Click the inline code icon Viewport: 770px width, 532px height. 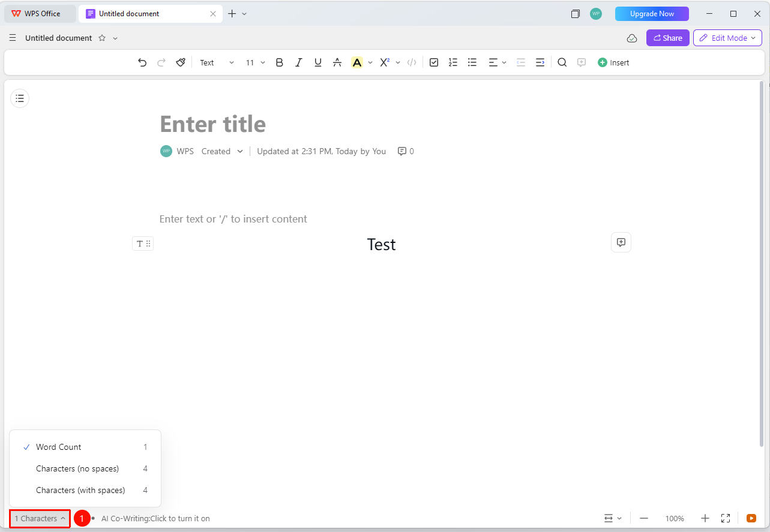(x=412, y=62)
